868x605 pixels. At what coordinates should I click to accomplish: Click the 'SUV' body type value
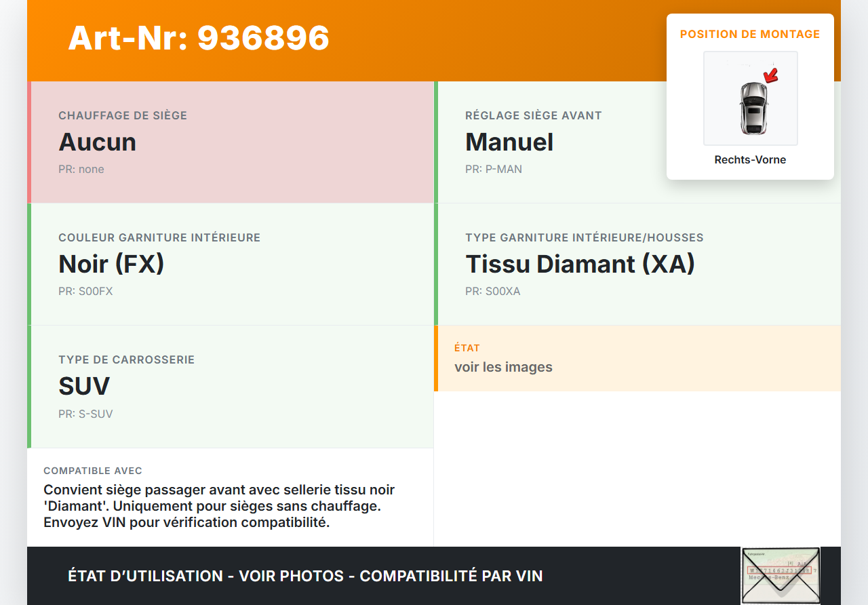click(x=84, y=386)
